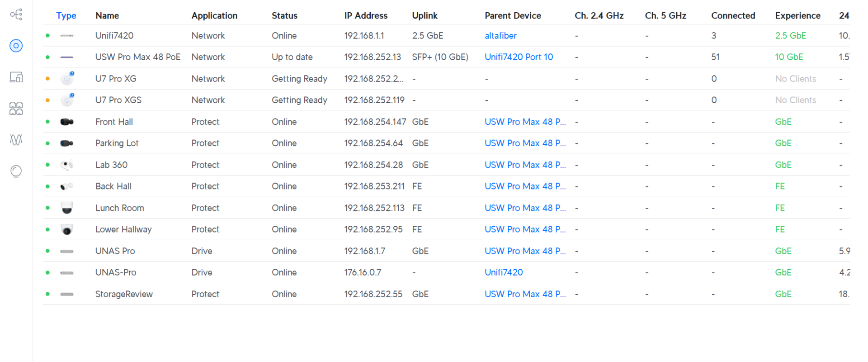This screenshot has width=868, height=362.
Task: Open the Unifi7420 parent link for UNAS-Pro
Action: (x=504, y=272)
